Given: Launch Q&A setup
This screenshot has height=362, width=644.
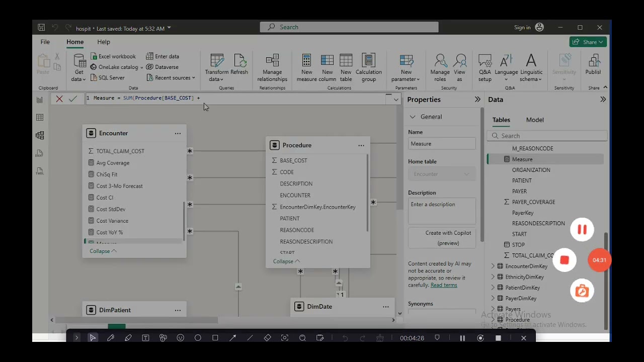Looking at the screenshot, I should pyautogui.click(x=485, y=67).
